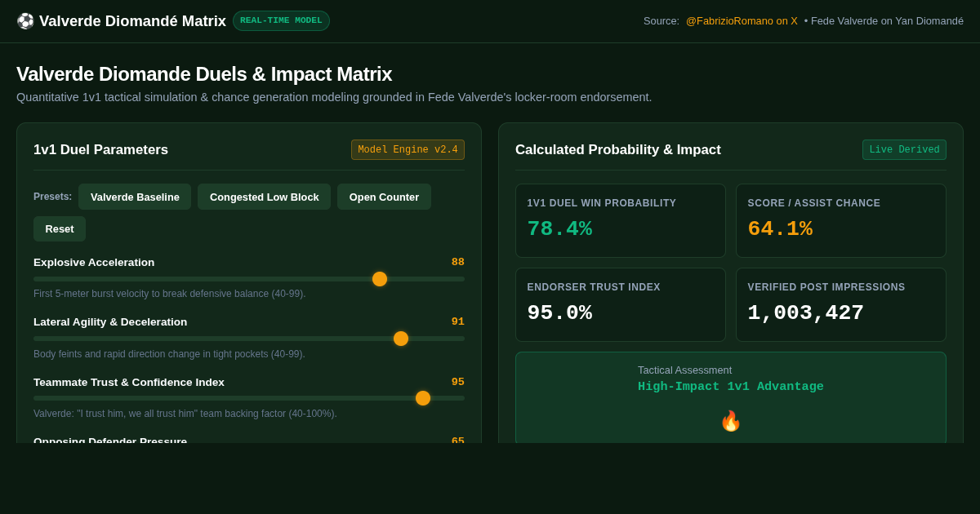Apply the Valverde Baseline preset
Viewport: 980px width, 514px height.
click(135, 197)
